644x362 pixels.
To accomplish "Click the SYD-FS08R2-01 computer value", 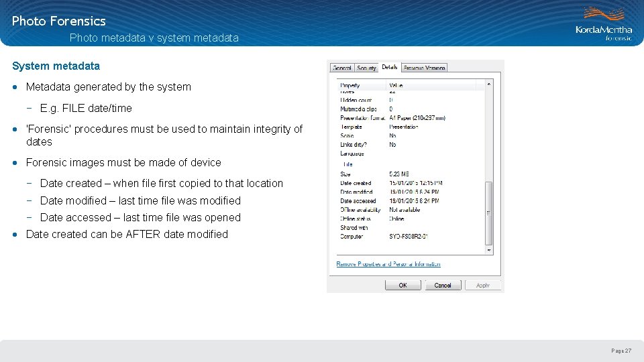I will click(x=409, y=237).
